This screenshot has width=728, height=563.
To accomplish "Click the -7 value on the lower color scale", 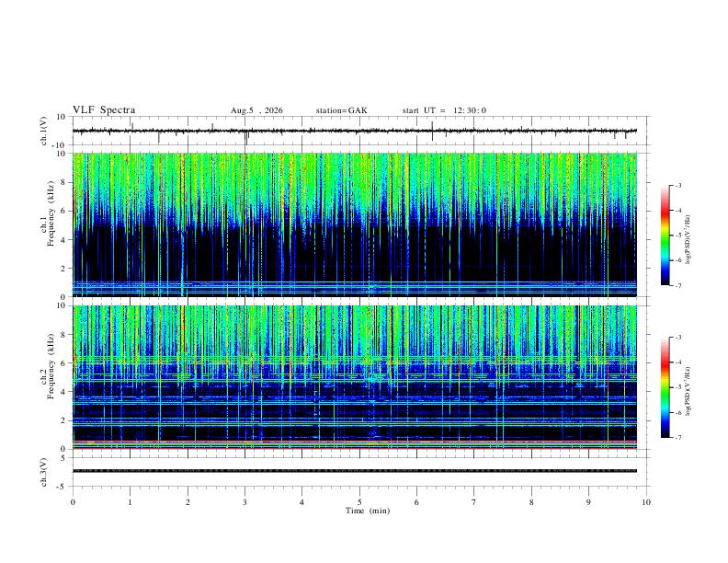I will coord(677,437).
